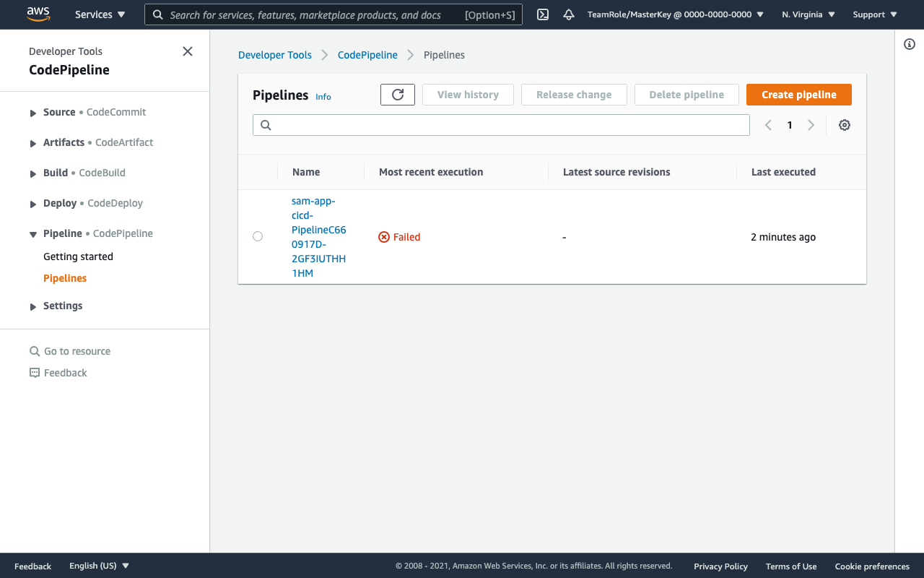Click the '2 minutes ago' cell
Viewport: 924px width, 578px height.
pyautogui.click(x=783, y=237)
